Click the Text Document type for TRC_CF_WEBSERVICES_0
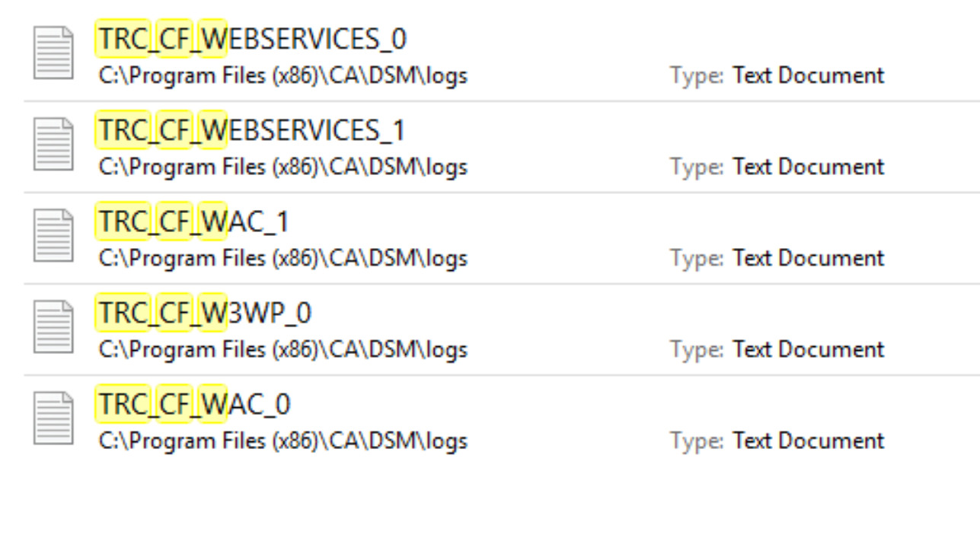This screenshot has height=535, width=980. (x=808, y=76)
